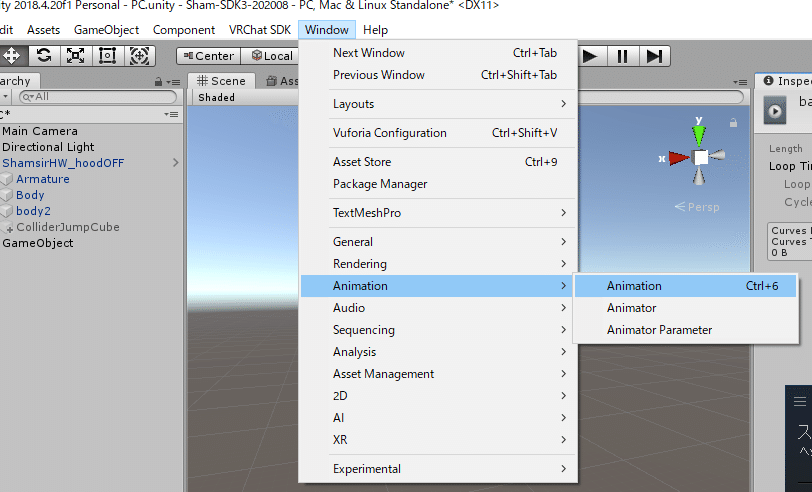Click the red X axis on scene gizmo
Image resolution: width=812 pixels, height=492 pixels.
click(678, 158)
